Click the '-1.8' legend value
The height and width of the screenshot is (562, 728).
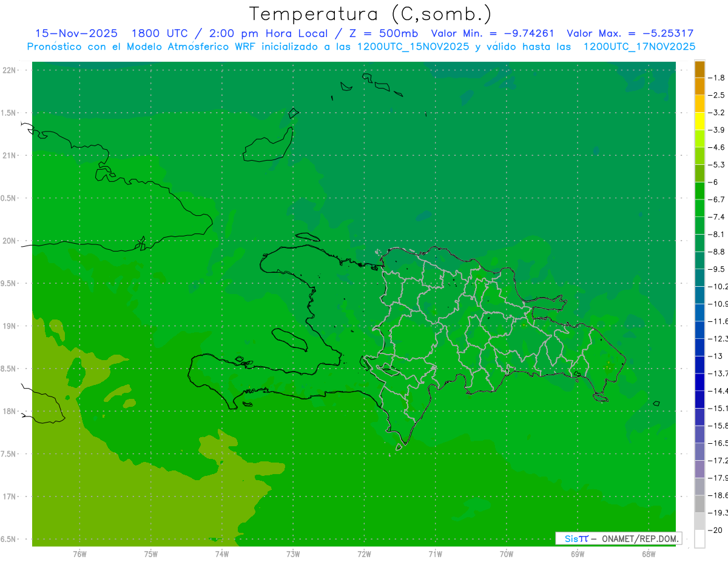(716, 78)
